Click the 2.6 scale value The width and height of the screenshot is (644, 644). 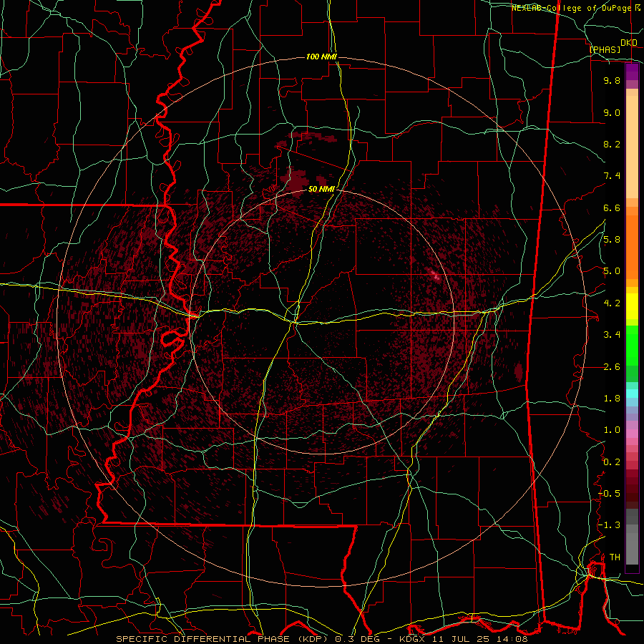[612, 367]
